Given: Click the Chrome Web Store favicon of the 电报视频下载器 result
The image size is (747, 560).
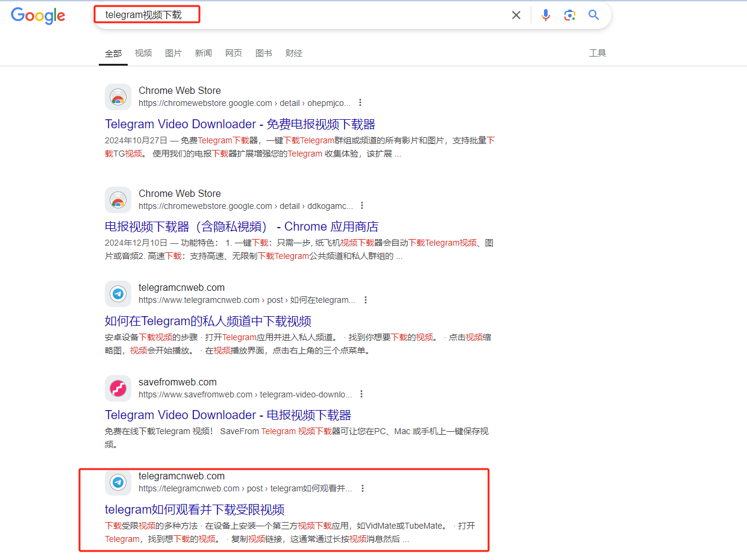Looking at the screenshot, I should click(x=118, y=200).
